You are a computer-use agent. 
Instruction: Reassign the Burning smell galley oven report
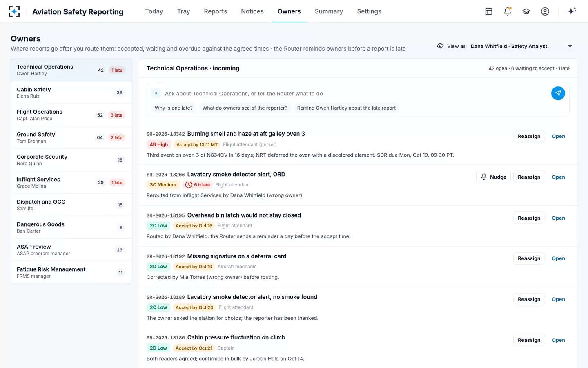tap(529, 136)
